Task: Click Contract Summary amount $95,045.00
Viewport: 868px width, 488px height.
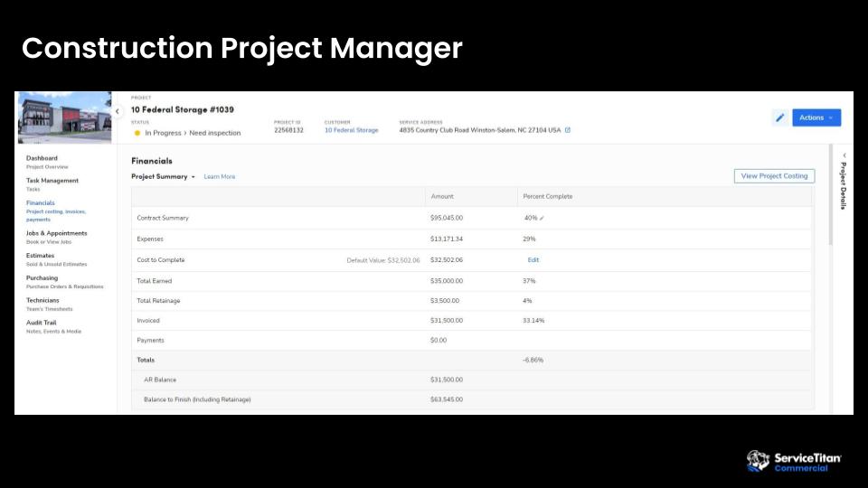Action: tap(446, 218)
